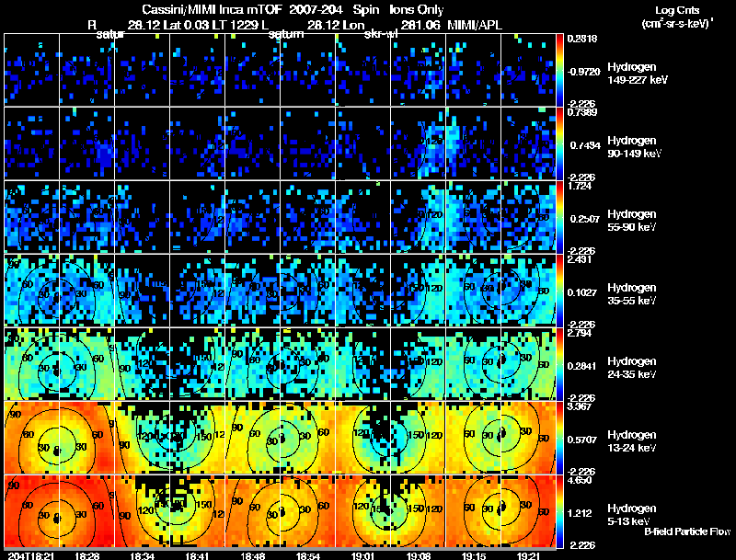
Task: Click the '2.431' color scale value
Action: coord(580,259)
